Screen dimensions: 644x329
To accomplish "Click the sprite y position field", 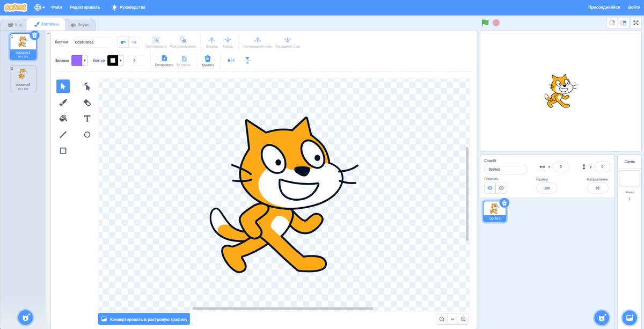I will point(602,167).
